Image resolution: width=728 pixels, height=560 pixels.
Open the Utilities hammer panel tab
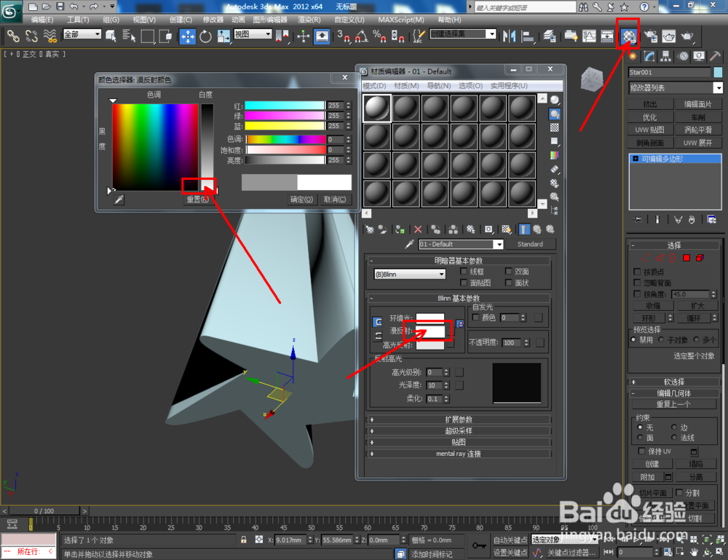pyautogui.click(x=716, y=57)
